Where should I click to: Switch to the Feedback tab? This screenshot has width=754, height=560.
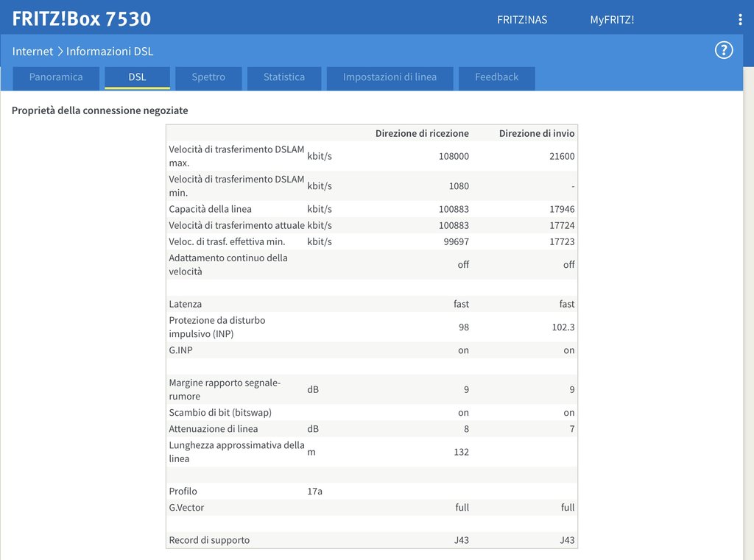[496, 77]
